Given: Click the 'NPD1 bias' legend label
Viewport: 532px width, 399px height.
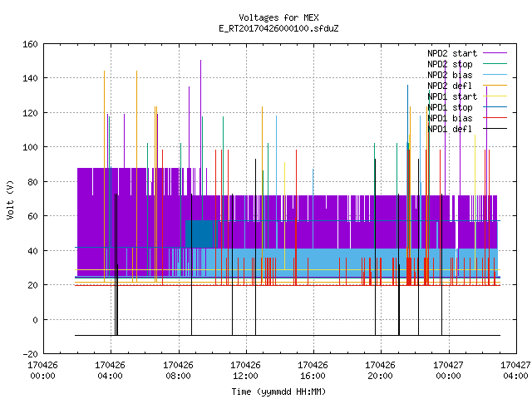Looking at the screenshot, I should 450,118.
